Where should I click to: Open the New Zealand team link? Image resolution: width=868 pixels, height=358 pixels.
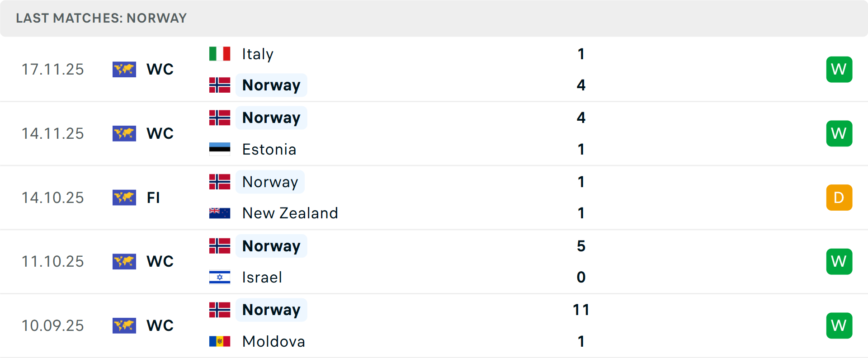pos(290,213)
